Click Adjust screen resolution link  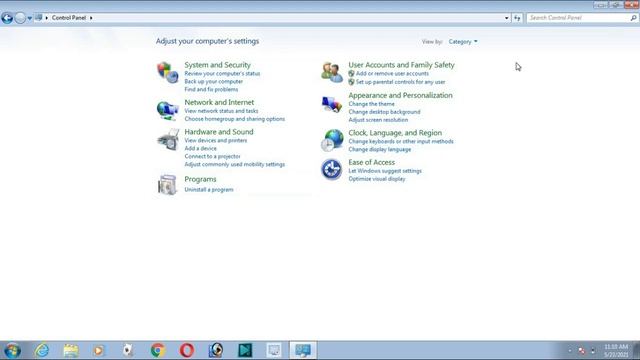(x=378, y=120)
